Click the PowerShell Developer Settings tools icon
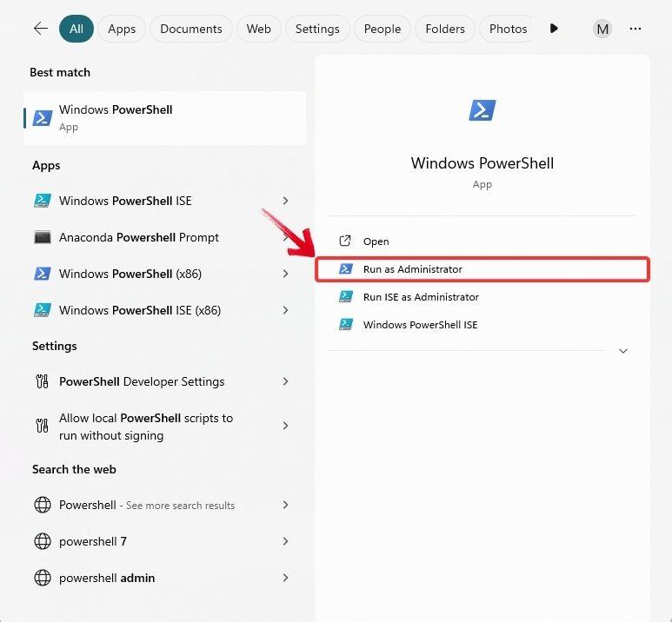The height and width of the screenshot is (622, 672). point(42,381)
